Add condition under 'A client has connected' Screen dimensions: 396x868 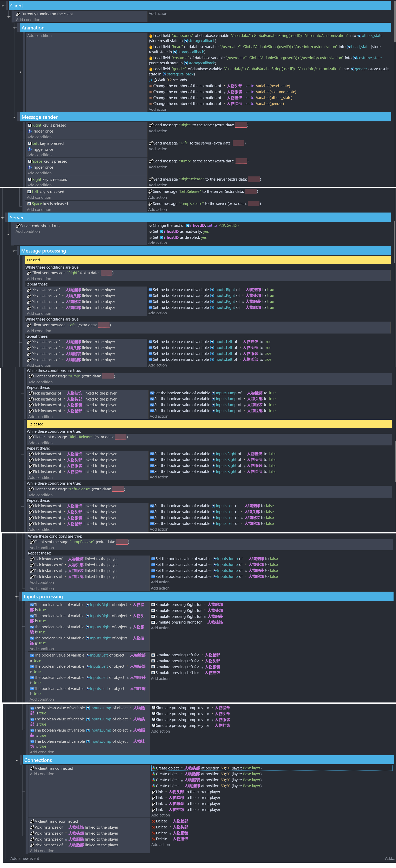coord(42,774)
